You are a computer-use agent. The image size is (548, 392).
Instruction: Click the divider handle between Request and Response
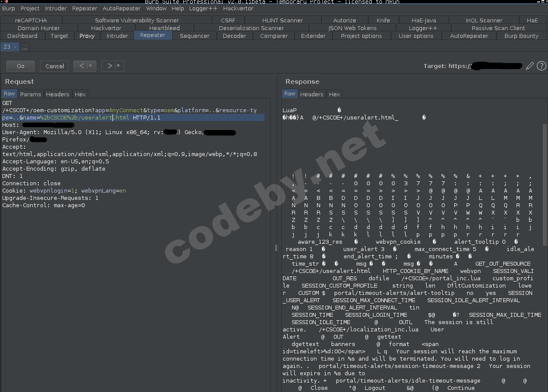click(276, 247)
